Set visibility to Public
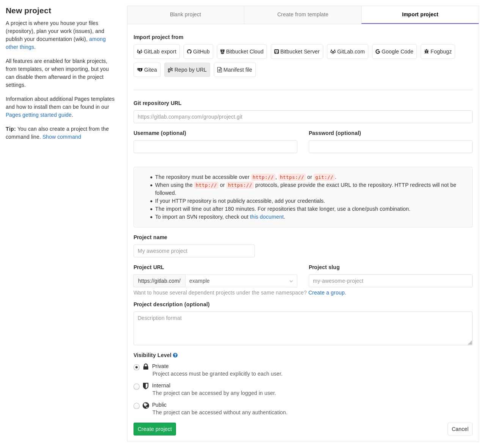The height and width of the screenshot is (448, 484). [x=137, y=406]
